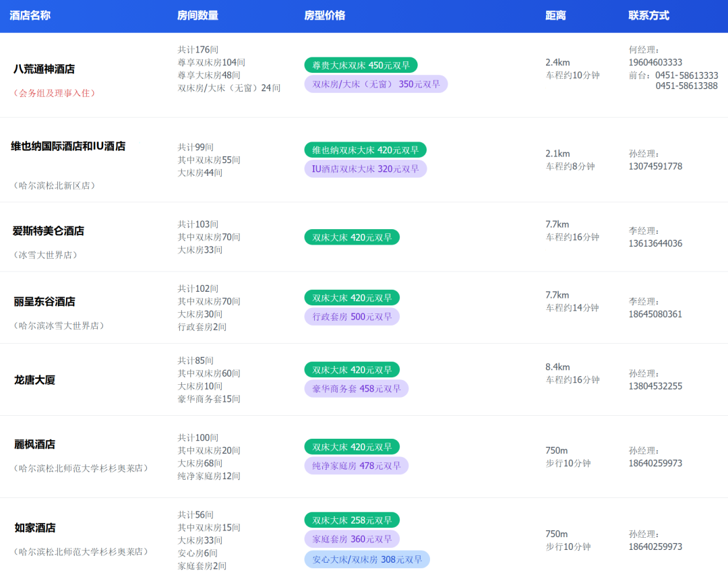Click the 纯净家庭房12间 text
Image resolution: width=728 pixels, height=587 pixels.
tap(209, 476)
